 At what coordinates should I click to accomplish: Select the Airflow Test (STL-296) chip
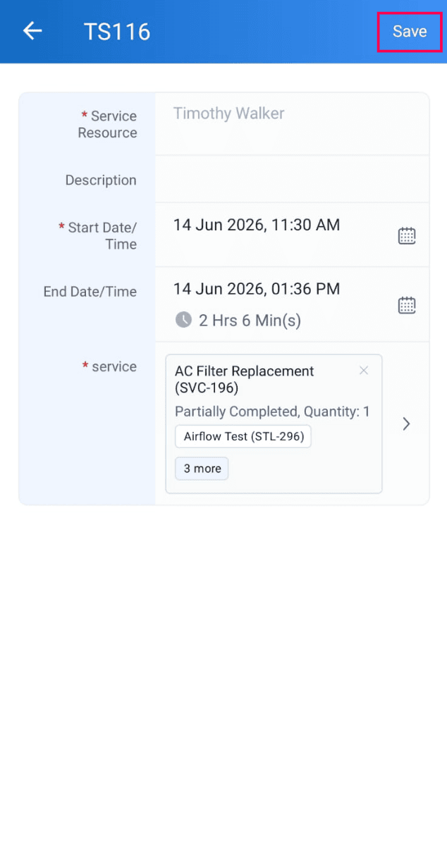pyautogui.click(x=243, y=436)
